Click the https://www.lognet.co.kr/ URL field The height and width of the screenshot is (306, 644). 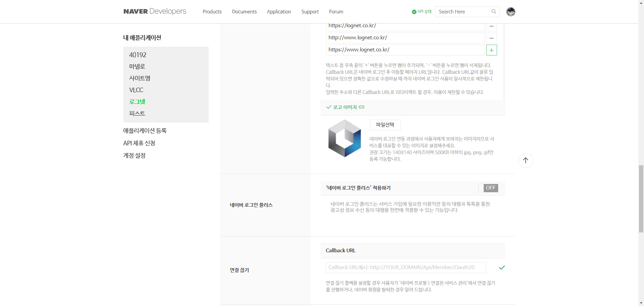pyautogui.click(x=406, y=50)
